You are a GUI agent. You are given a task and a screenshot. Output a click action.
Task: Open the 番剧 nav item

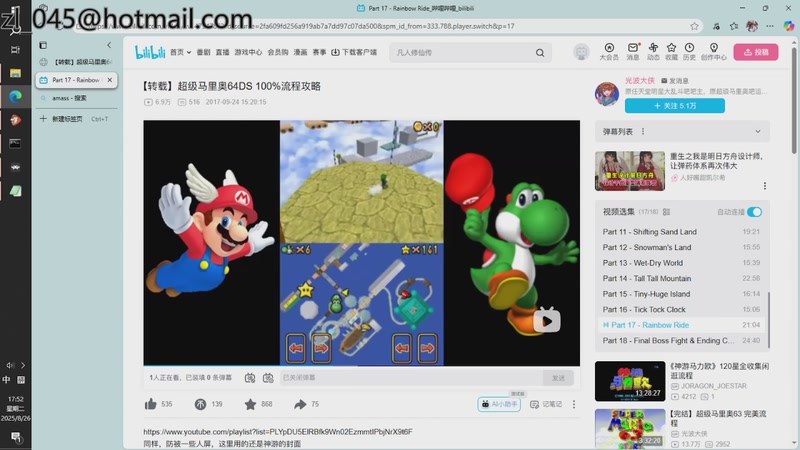[203, 52]
